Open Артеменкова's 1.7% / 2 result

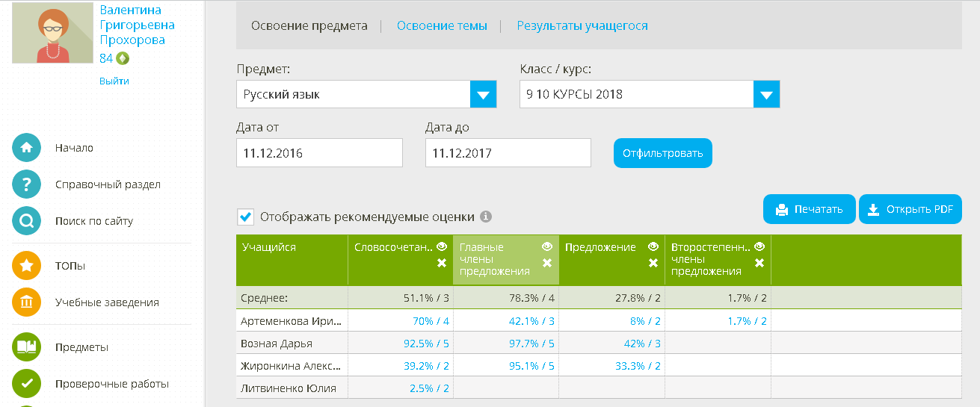[x=747, y=321]
